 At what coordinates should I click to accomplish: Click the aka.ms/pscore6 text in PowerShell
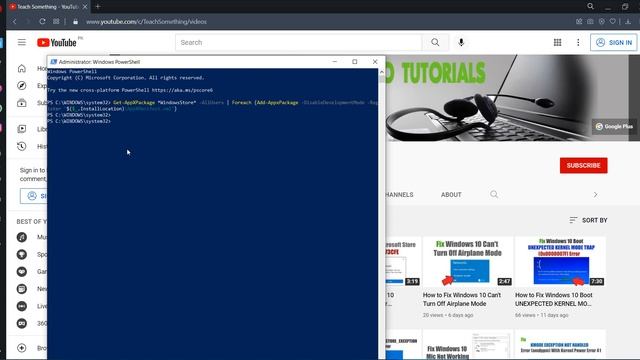click(x=182, y=90)
